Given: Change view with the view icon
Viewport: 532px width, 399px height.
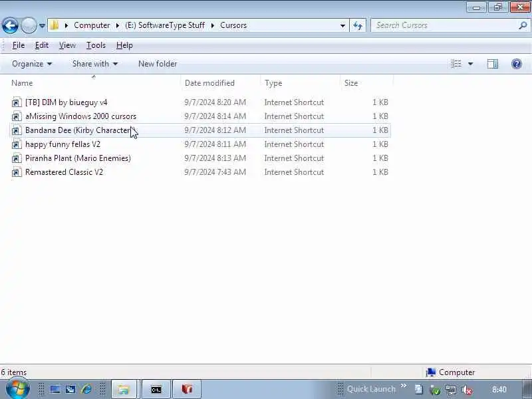Looking at the screenshot, I should pos(456,64).
